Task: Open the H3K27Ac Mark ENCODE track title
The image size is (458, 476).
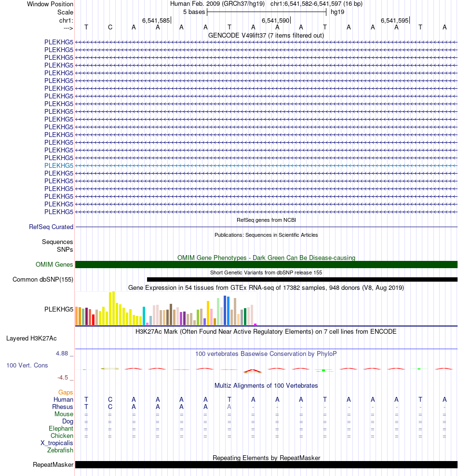Action: (266, 331)
